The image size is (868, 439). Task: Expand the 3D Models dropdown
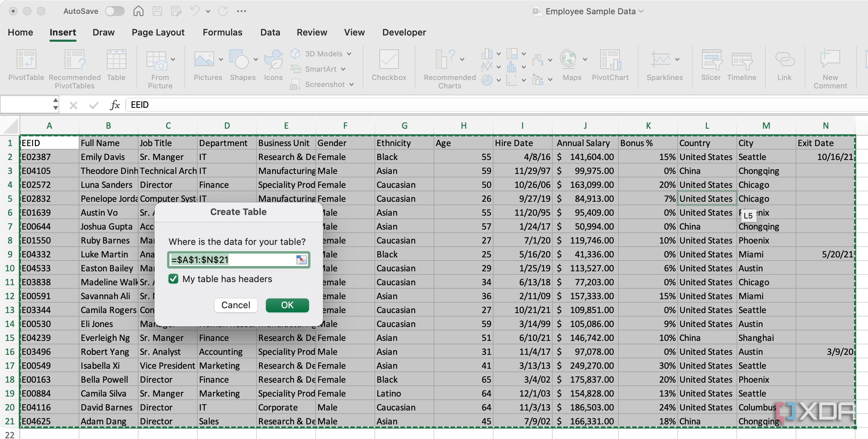349,54
